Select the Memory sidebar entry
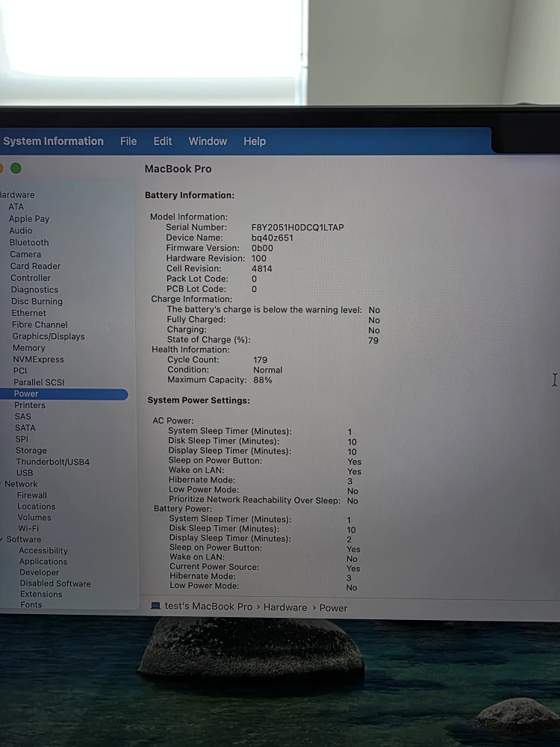The image size is (560, 747). (x=29, y=348)
